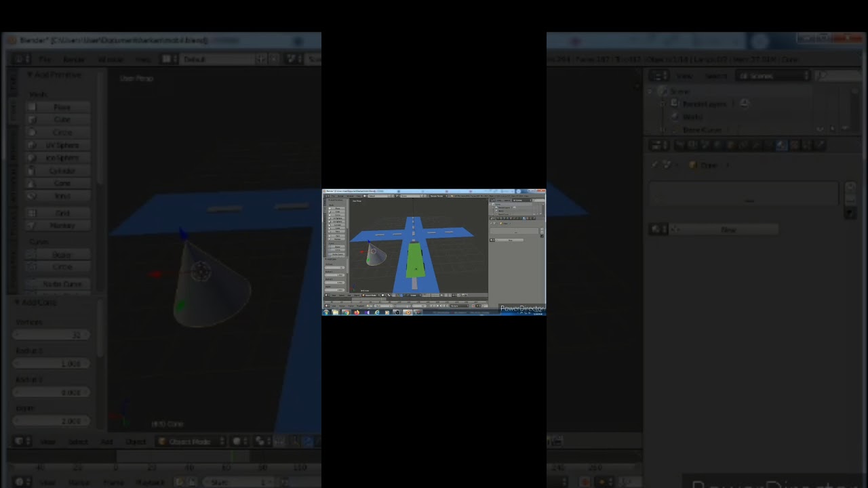
Task: Click the Radius 1 field in backdrop Add Cone panel
Action: (x=52, y=364)
